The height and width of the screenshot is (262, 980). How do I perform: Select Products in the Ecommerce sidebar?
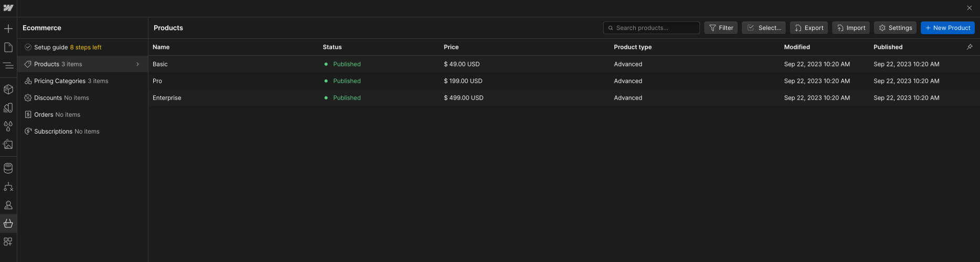(82, 64)
